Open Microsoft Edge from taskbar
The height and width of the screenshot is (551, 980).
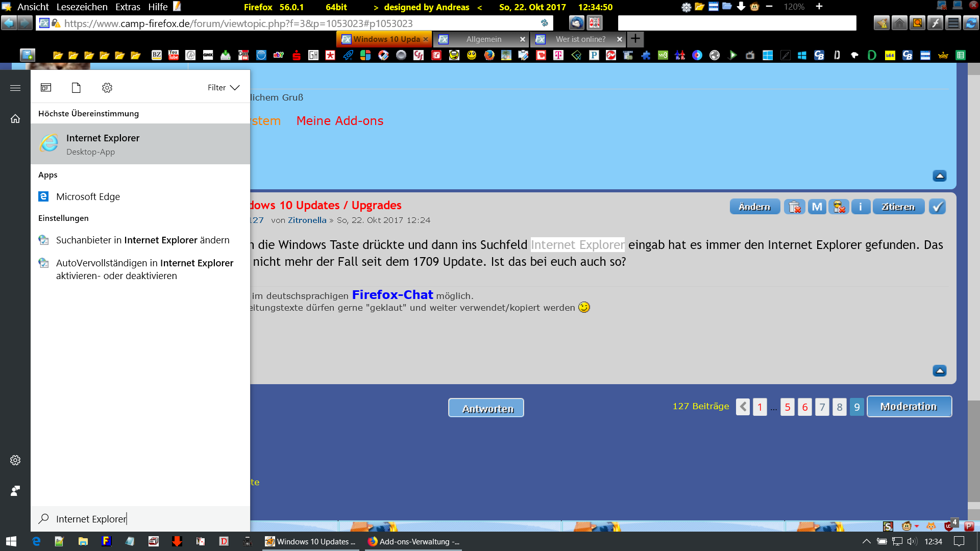tap(36, 541)
